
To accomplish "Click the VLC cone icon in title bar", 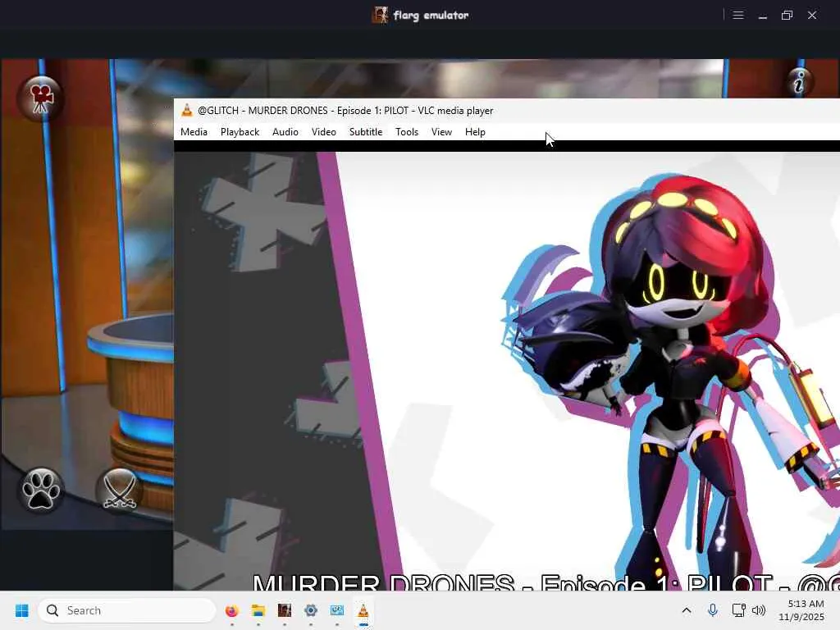I will pyautogui.click(x=186, y=111).
